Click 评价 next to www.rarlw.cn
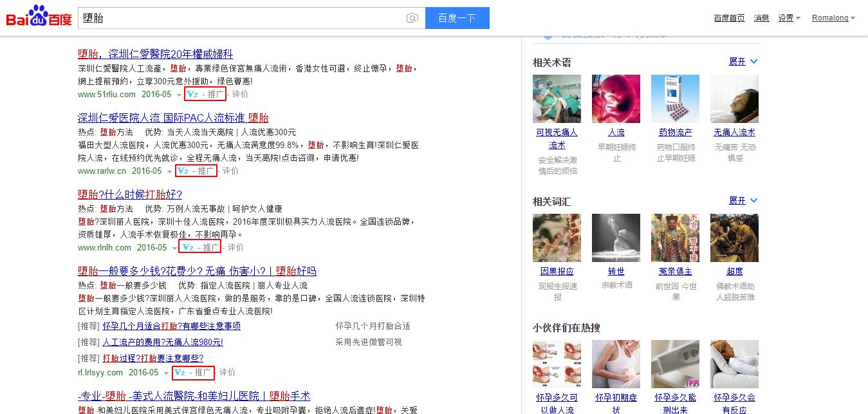The height and width of the screenshot is (414, 868). (230, 171)
